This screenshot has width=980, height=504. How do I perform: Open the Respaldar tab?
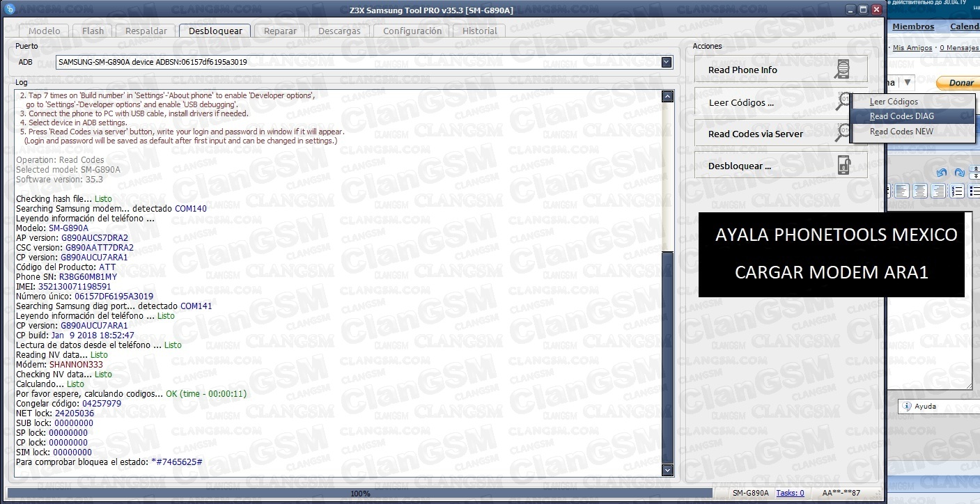pyautogui.click(x=146, y=31)
